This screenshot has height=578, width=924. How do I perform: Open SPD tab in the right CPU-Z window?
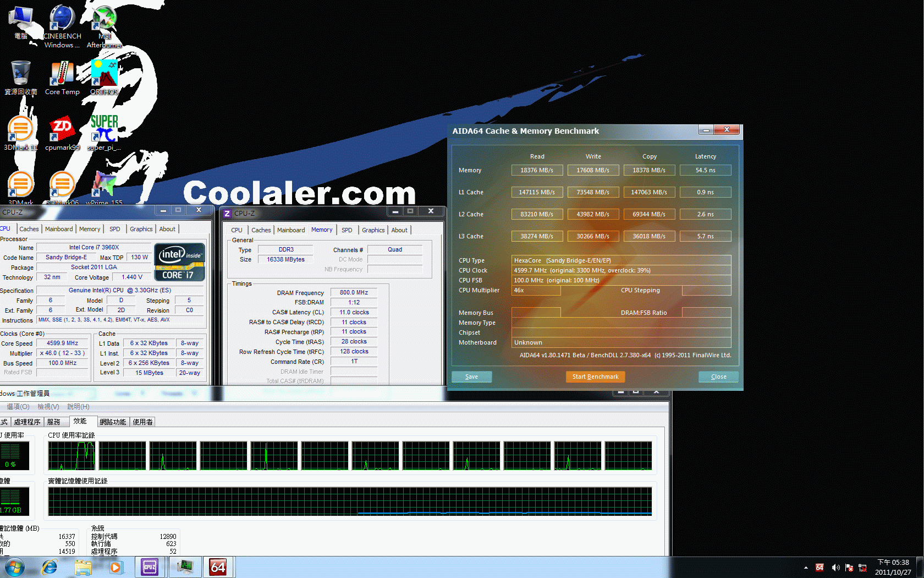(346, 230)
